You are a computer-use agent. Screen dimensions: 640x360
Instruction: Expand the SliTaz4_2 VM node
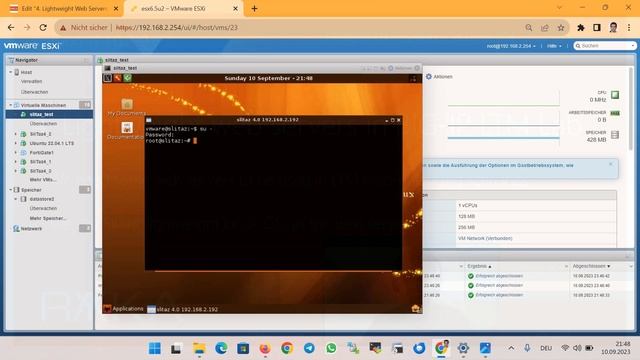[x=16, y=134]
